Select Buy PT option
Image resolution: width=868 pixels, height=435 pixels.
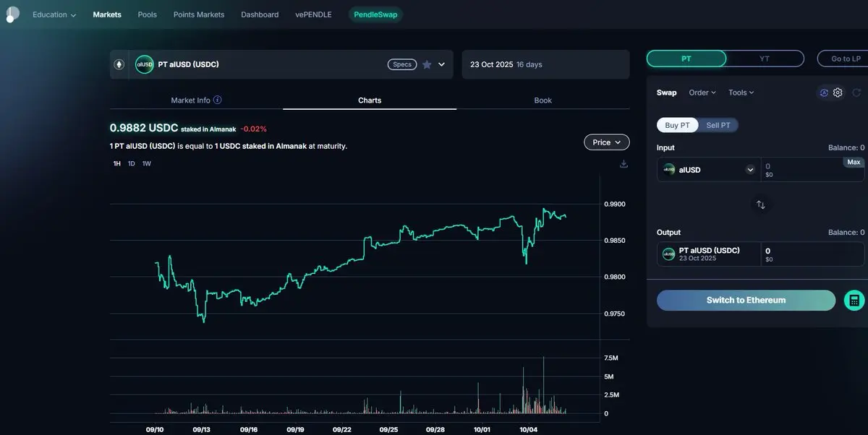pyautogui.click(x=678, y=125)
